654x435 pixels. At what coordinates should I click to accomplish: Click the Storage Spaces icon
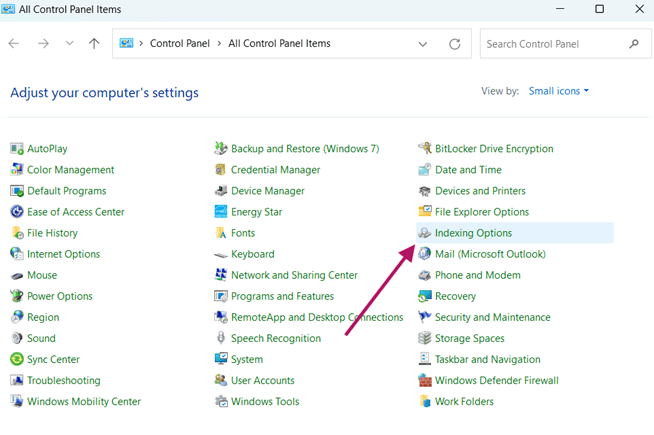click(x=425, y=338)
